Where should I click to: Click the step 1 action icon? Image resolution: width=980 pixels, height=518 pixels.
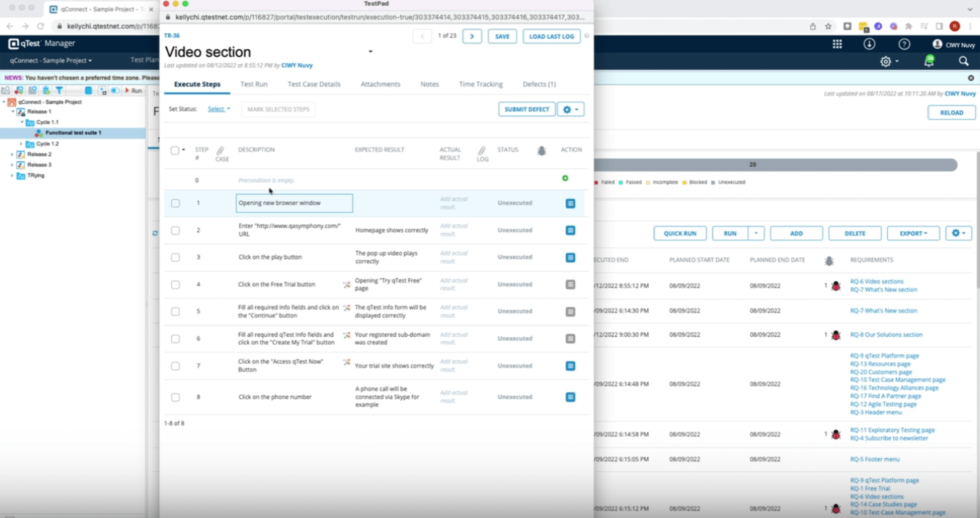click(570, 203)
